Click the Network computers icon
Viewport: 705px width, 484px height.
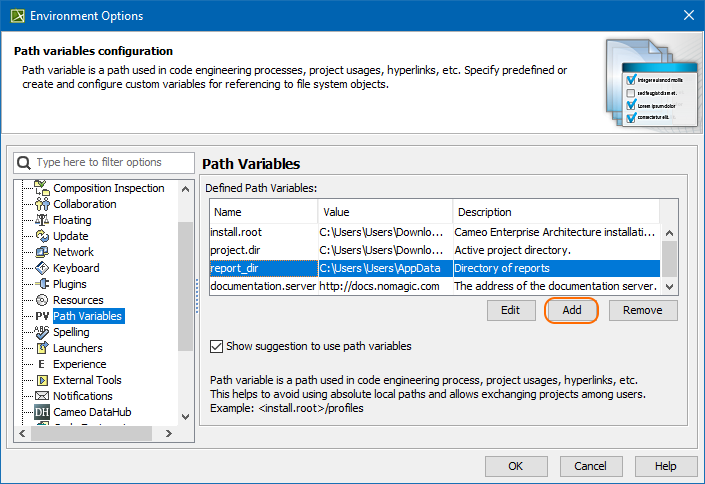42,252
